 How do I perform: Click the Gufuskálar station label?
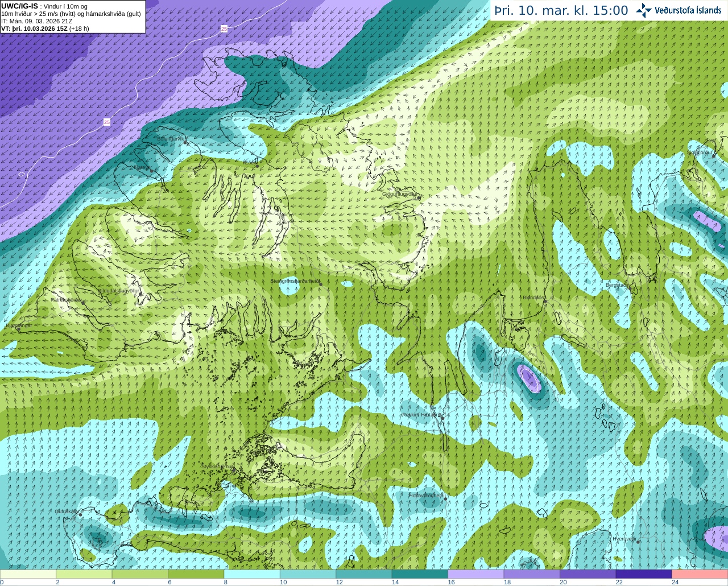coord(67,511)
